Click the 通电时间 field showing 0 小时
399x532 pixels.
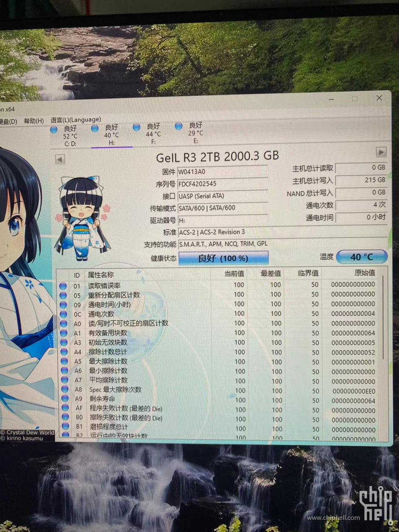pyautogui.click(x=361, y=217)
